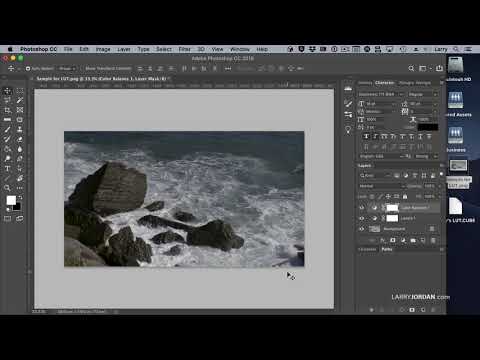Select the Path Selection tool

pos(20,168)
